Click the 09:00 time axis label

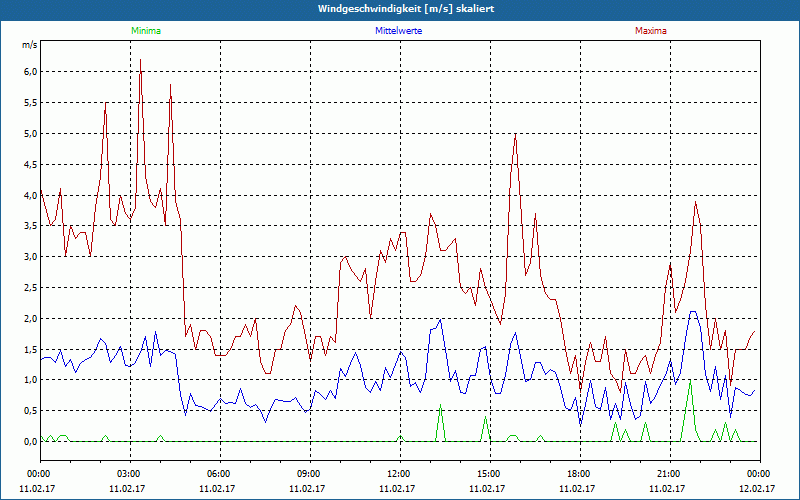pyautogui.click(x=310, y=474)
